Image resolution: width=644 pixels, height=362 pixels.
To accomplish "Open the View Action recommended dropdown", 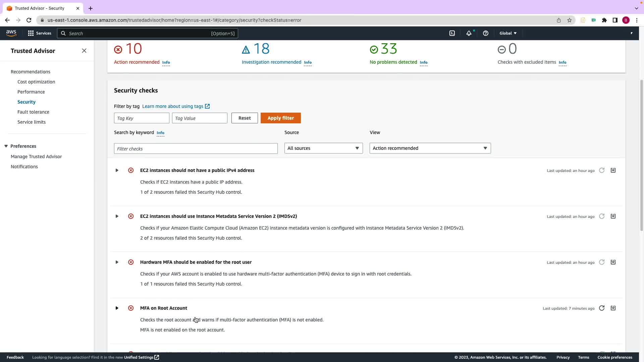I will [430, 148].
